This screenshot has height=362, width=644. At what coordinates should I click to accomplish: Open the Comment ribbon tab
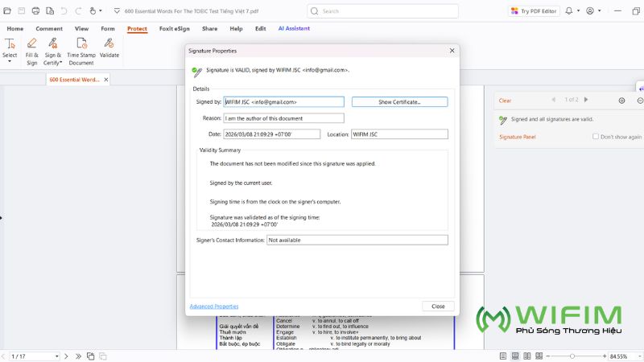pyautogui.click(x=49, y=28)
